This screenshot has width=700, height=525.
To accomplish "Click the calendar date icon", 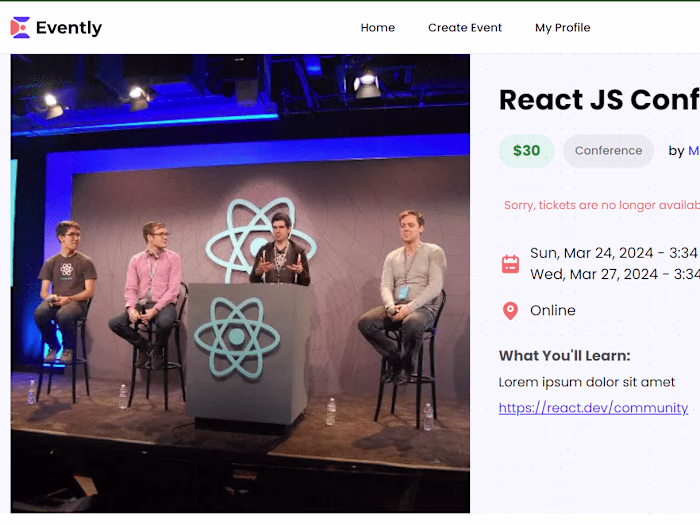I will (x=510, y=264).
